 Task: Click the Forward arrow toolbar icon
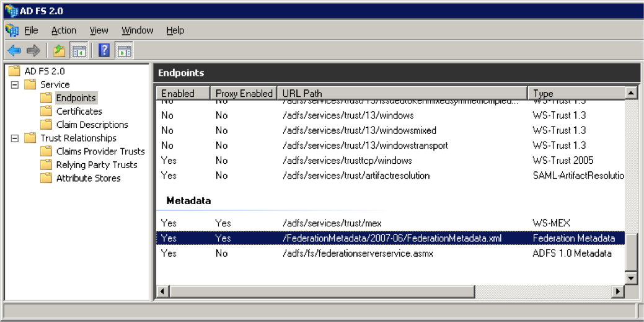[x=33, y=51]
